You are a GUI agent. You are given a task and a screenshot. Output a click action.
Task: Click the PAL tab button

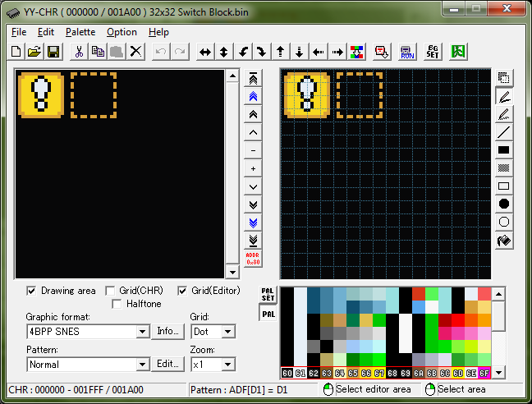coord(268,314)
